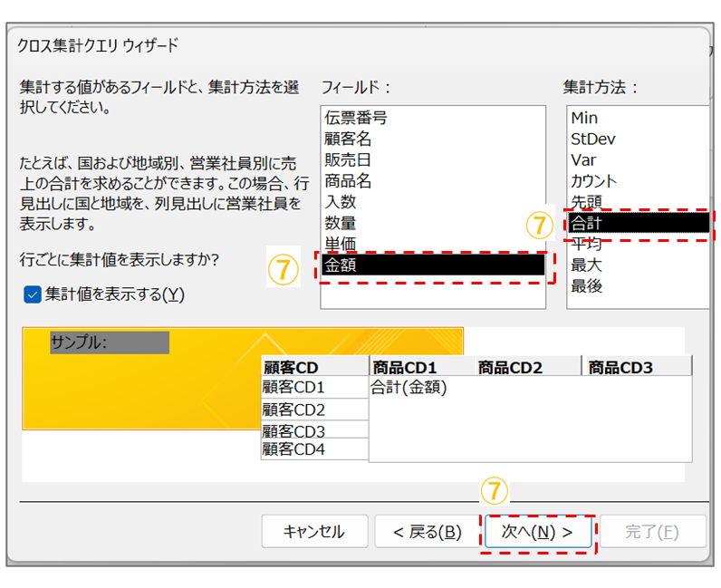Choose 数量 from the field list
Image resolution: width=721 pixels, height=588 pixels.
point(341,222)
